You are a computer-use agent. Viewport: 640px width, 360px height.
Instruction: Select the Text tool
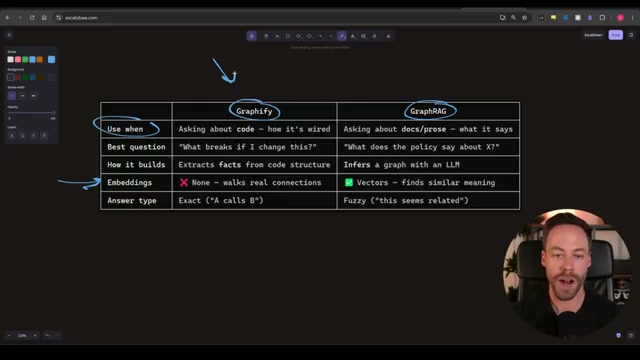353,36
